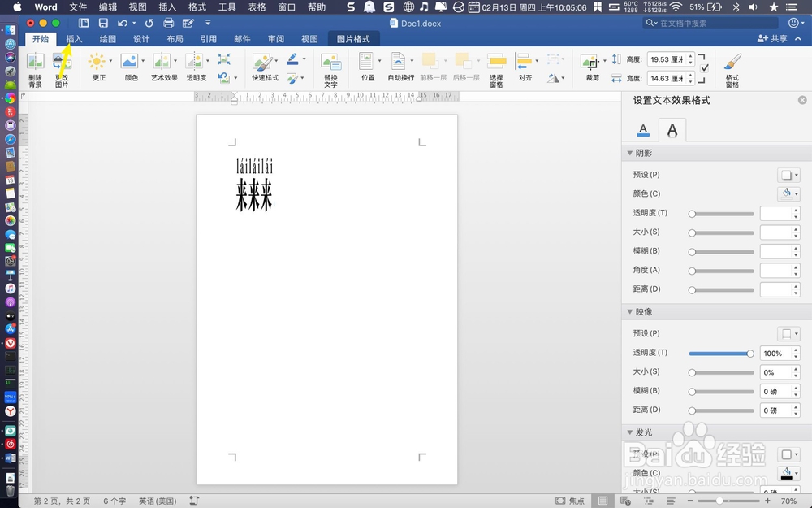The height and width of the screenshot is (508, 812).
Task: Collapse the ribbon with the chevron
Action: 798,38
